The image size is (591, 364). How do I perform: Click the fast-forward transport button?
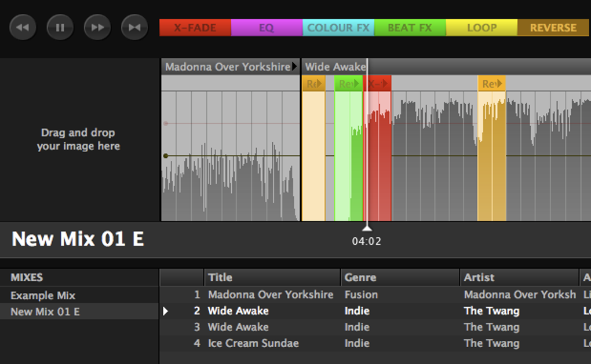pos(97,27)
